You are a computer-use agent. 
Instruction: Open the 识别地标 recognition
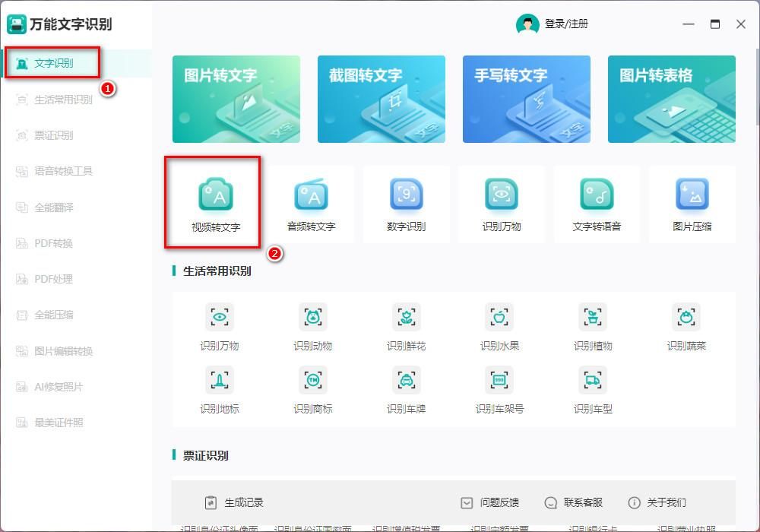pos(220,390)
